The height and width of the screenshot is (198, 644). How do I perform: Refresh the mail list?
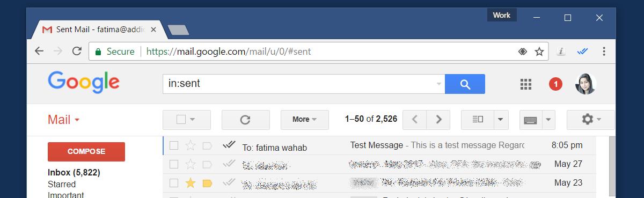point(245,120)
